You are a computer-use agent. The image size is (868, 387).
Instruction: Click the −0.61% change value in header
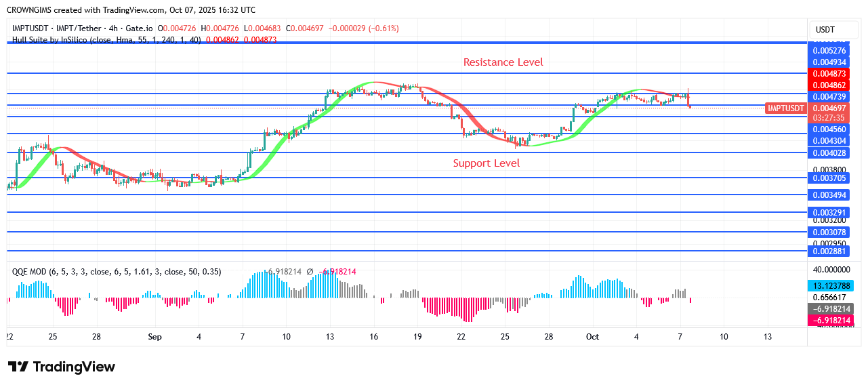tap(384, 28)
